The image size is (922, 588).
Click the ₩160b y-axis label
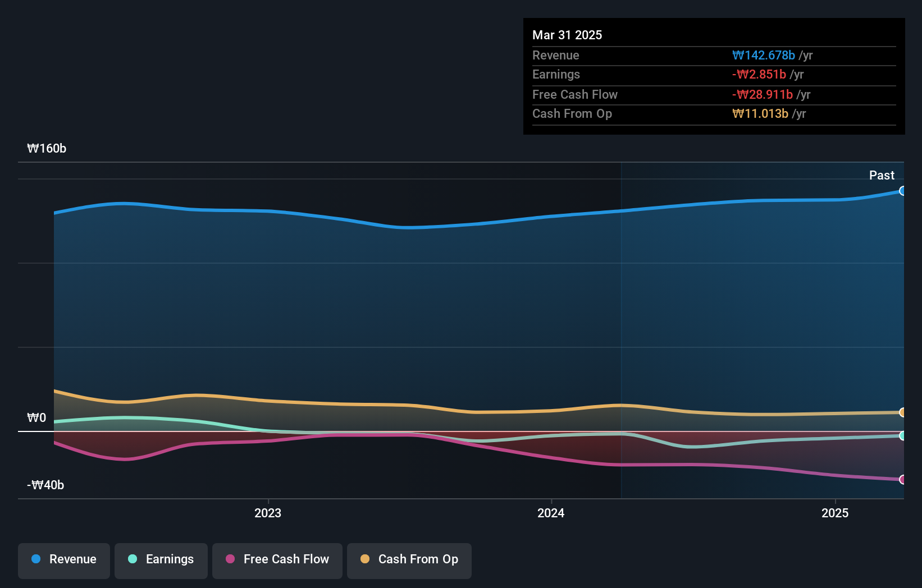[47, 148]
